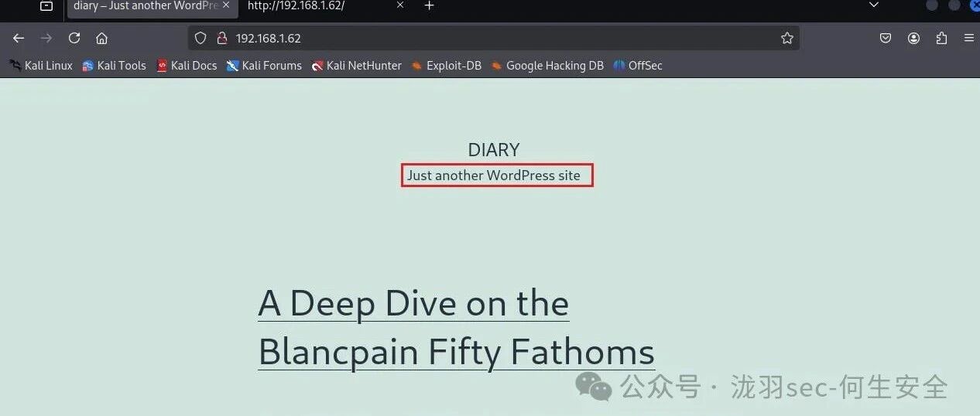Bookmark this page with the star
The width and height of the screenshot is (980, 416).
(x=787, y=38)
